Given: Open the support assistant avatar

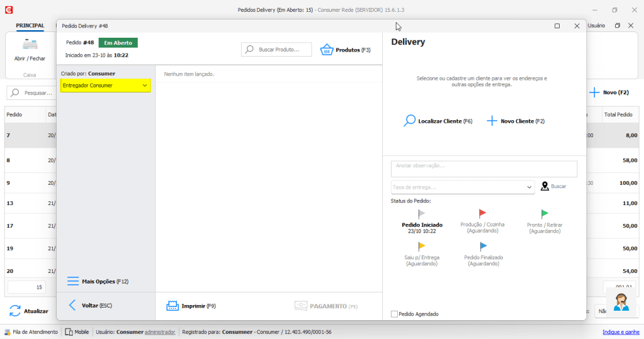Looking at the screenshot, I should pyautogui.click(x=621, y=302).
